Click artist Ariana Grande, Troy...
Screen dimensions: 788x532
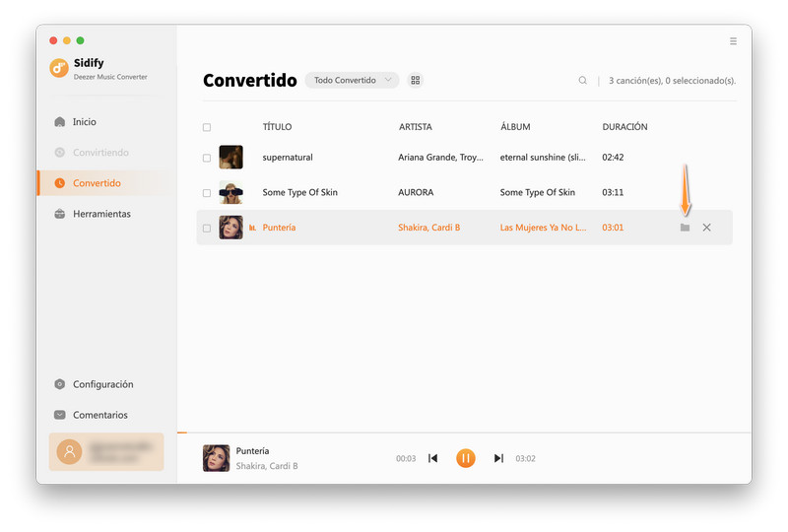tap(440, 158)
